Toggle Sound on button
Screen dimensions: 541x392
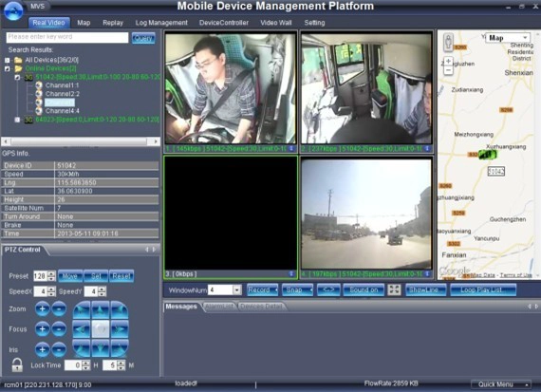click(x=364, y=289)
